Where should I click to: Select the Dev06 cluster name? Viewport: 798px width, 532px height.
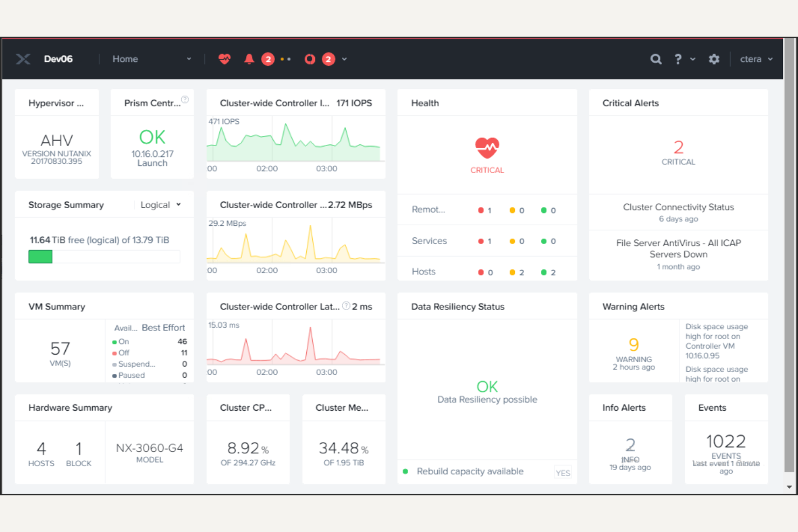58,59
